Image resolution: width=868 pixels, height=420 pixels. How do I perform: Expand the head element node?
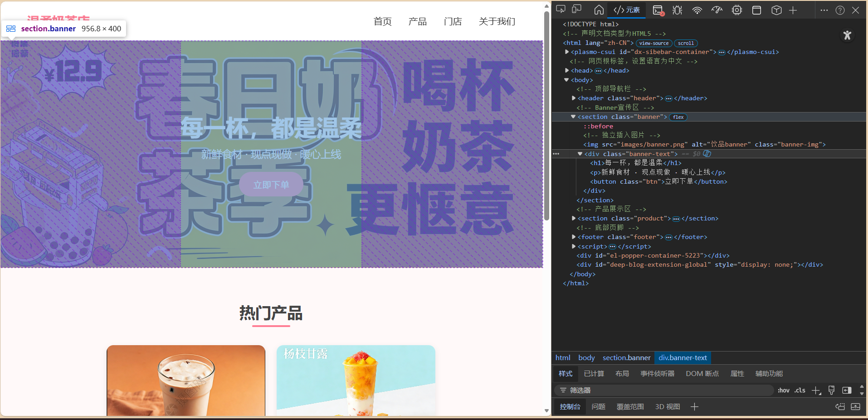coord(567,70)
